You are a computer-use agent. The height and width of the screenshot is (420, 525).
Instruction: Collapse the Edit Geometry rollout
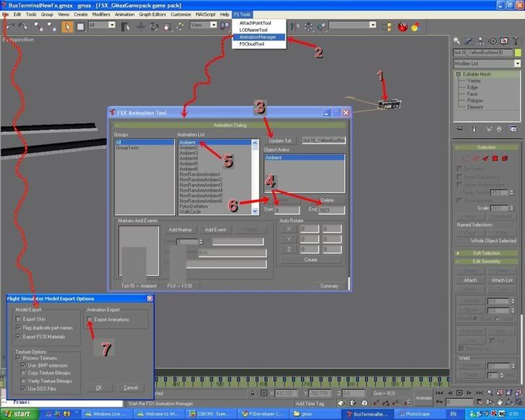click(x=486, y=261)
